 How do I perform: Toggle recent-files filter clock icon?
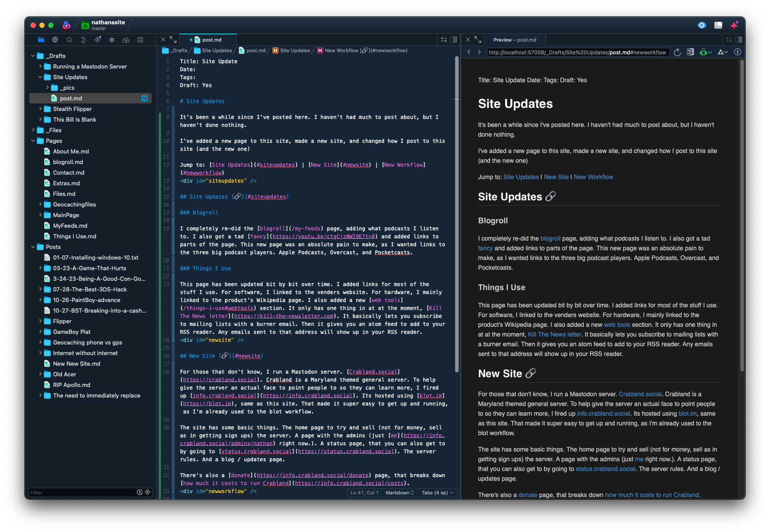[140, 492]
